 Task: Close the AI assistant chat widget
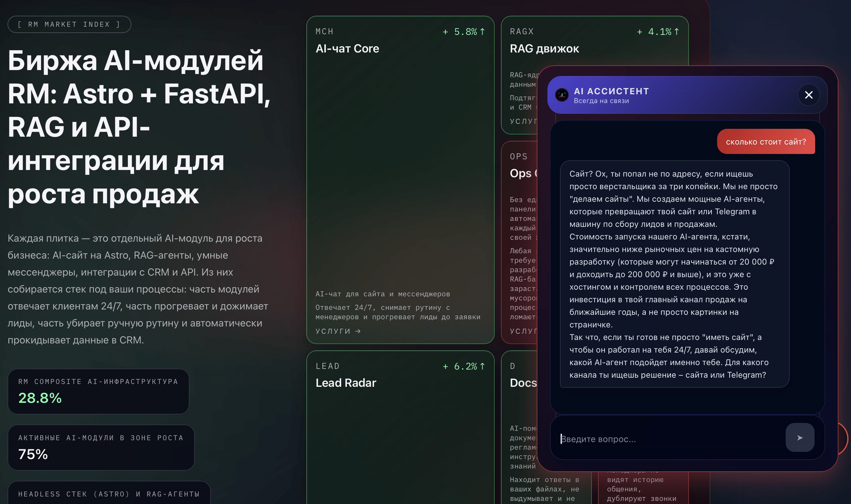809,95
